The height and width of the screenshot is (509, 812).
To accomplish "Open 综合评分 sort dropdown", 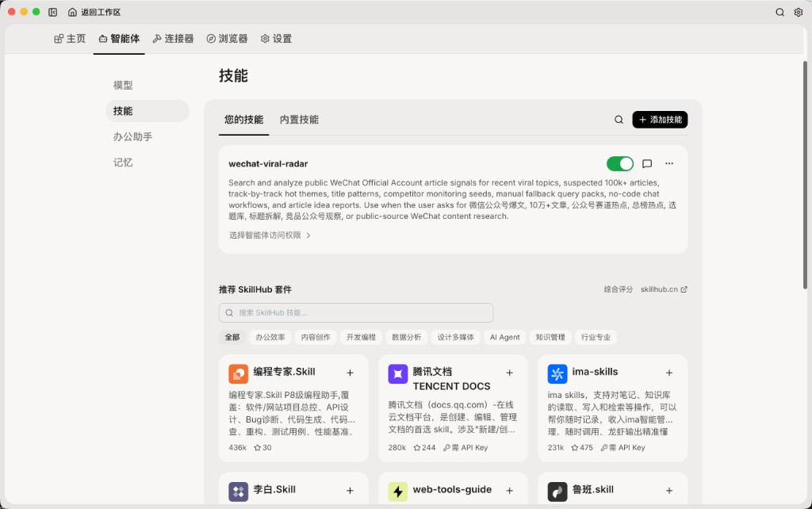I will pyautogui.click(x=618, y=289).
